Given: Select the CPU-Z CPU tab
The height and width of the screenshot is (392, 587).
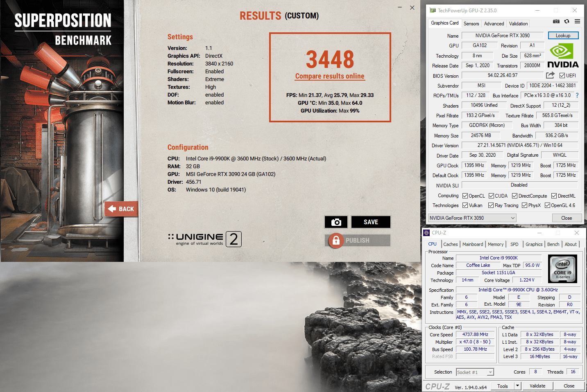Looking at the screenshot, I should [433, 244].
